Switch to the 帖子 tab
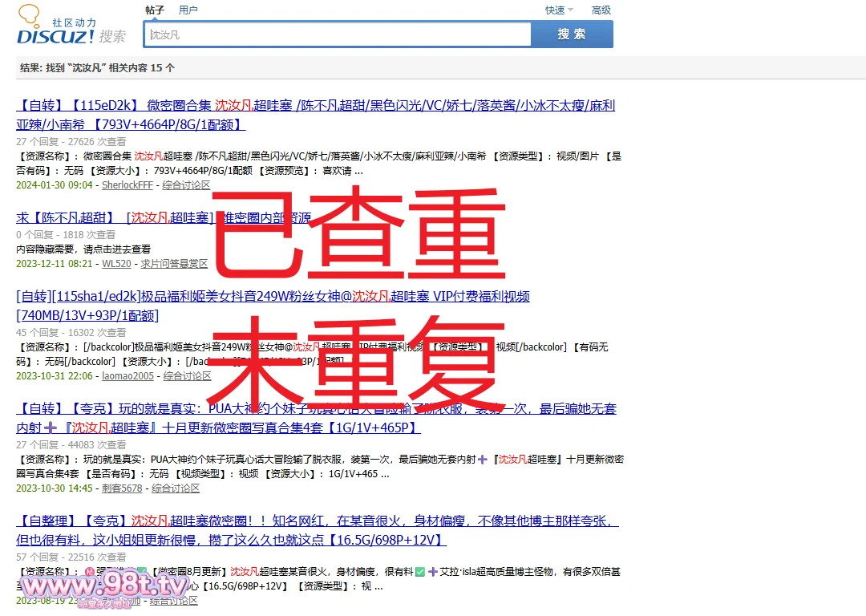The width and height of the screenshot is (866, 616). (x=155, y=10)
